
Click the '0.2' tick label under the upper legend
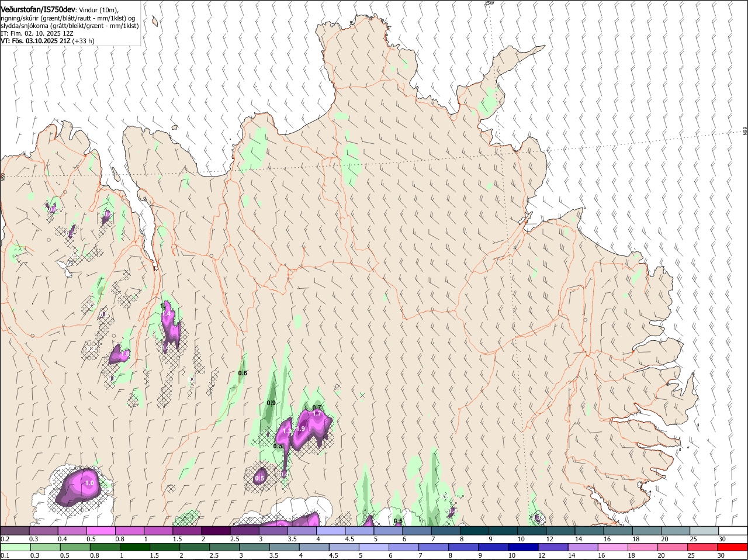5,539
